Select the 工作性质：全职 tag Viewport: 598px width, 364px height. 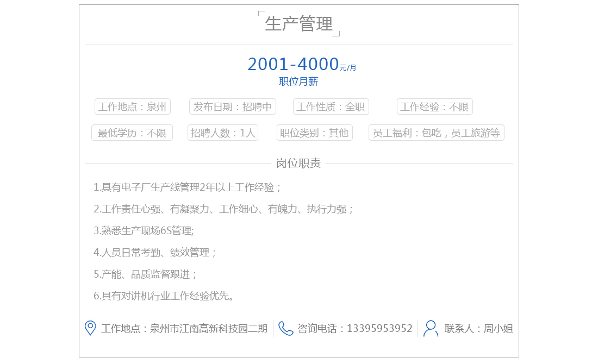(x=331, y=106)
